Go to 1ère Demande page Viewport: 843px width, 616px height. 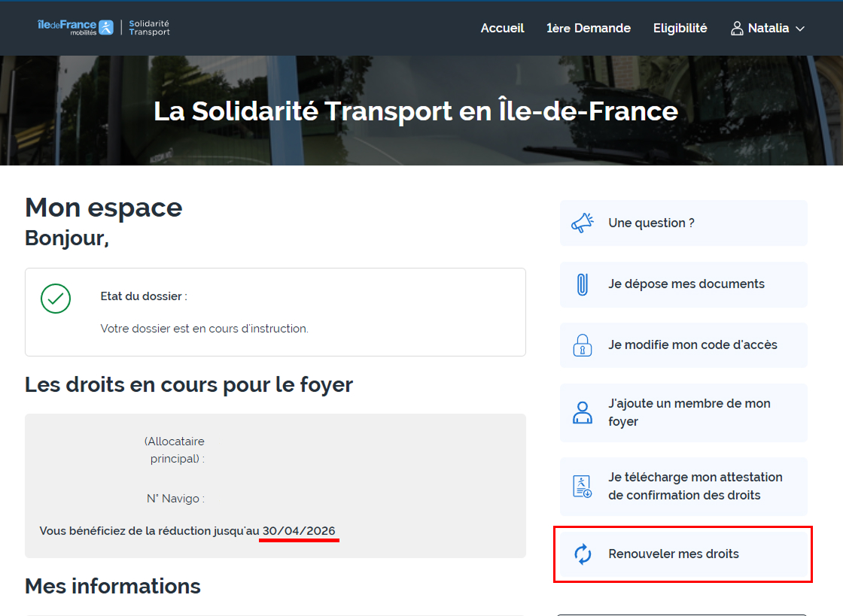(588, 28)
